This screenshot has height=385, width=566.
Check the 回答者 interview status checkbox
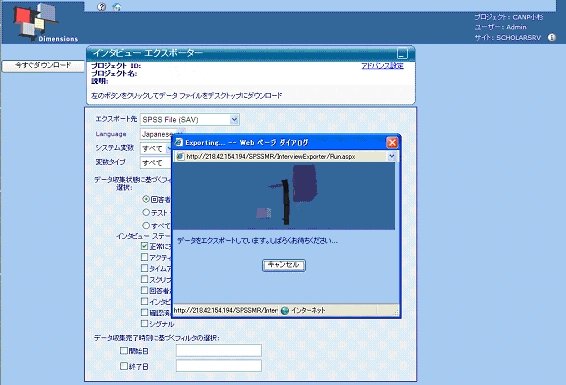click(144, 290)
